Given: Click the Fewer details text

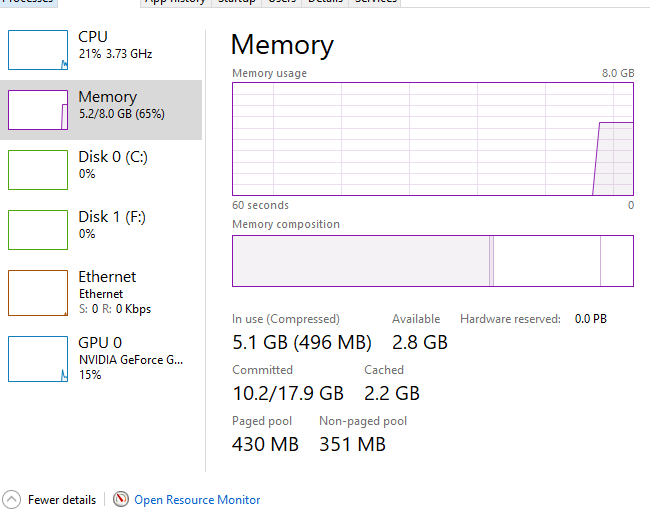Looking at the screenshot, I should [62, 500].
